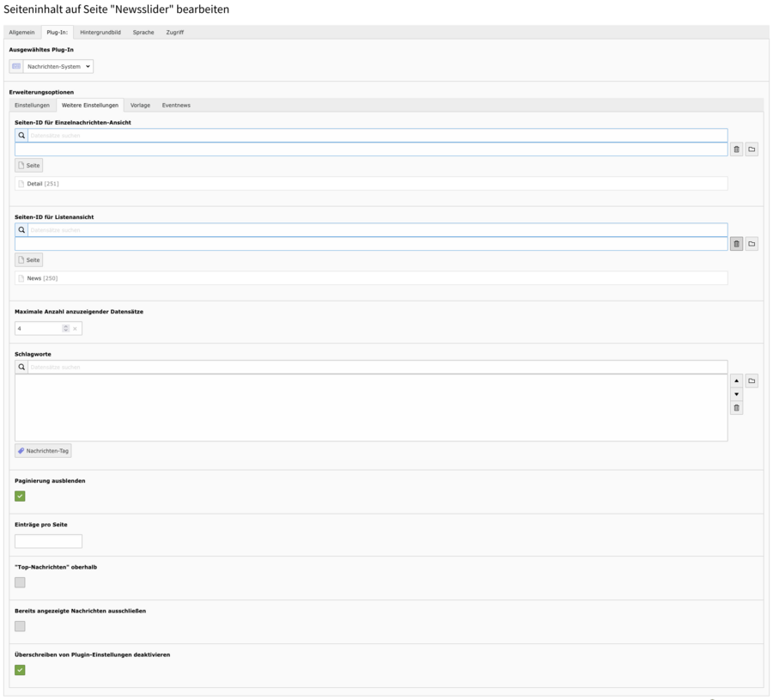Uncheck Überschreiben von Plugin-Einstellungen deaktivieren
The height and width of the screenshot is (700, 773).
(x=20, y=670)
